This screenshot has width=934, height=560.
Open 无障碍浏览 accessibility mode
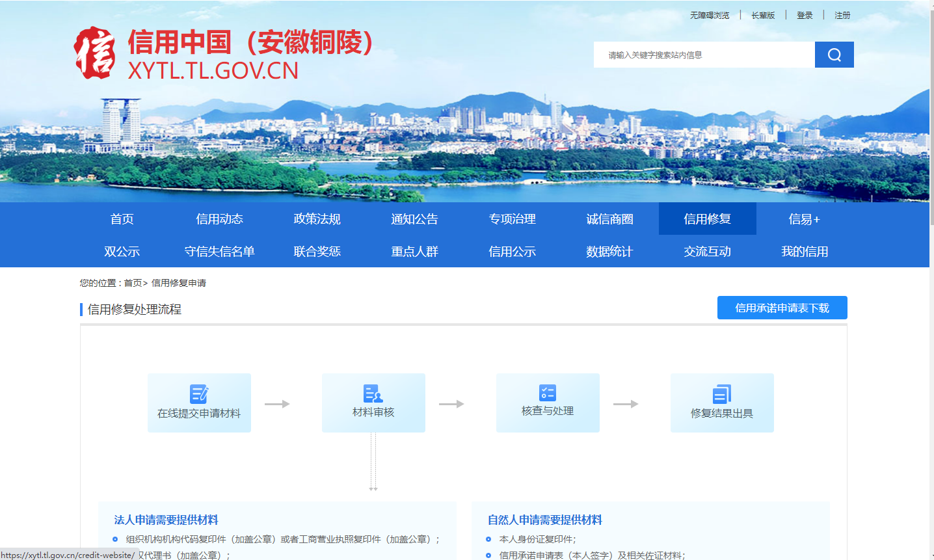(710, 15)
